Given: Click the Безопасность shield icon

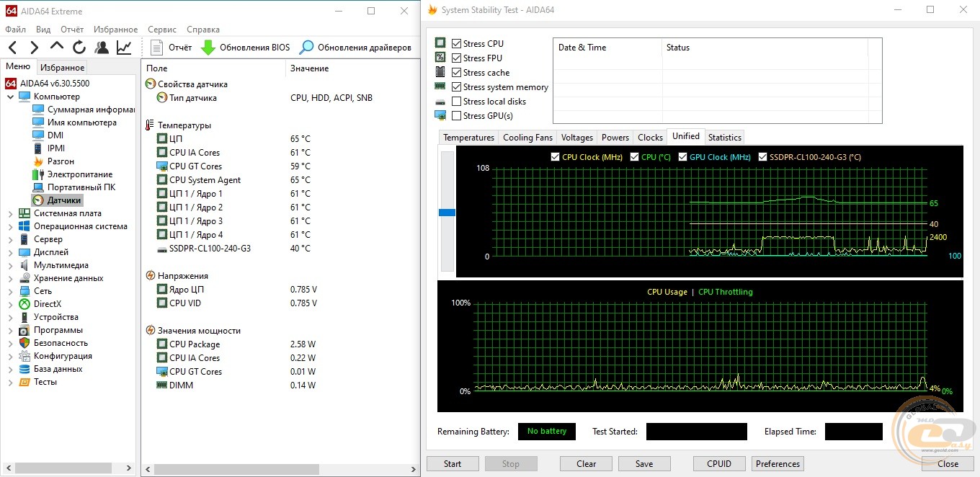Looking at the screenshot, I should (x=24, y=343).
